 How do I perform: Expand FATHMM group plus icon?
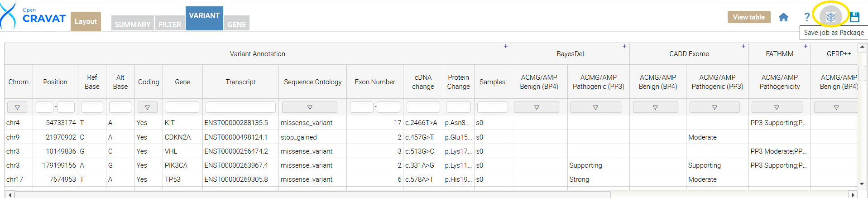tap(805, 46)
